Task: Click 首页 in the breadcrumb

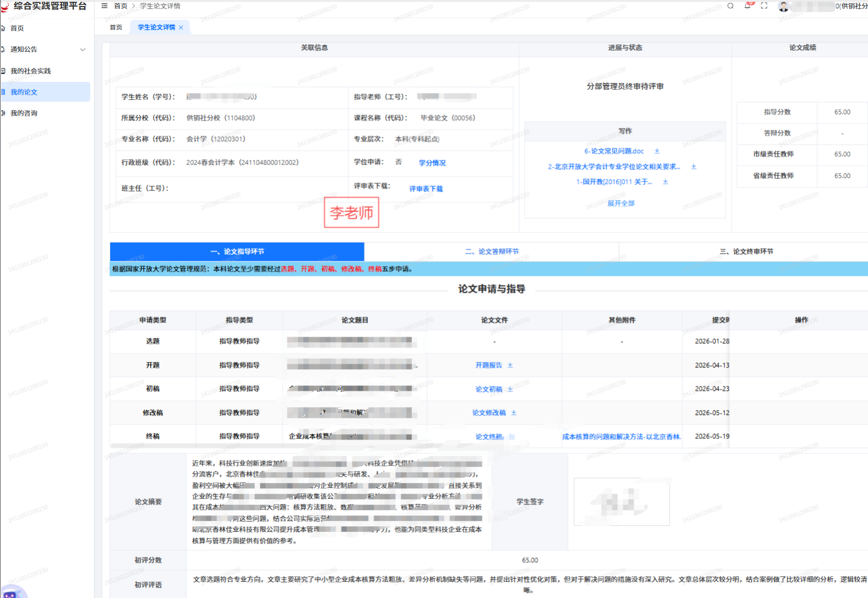Action: [x=120, y=6]
